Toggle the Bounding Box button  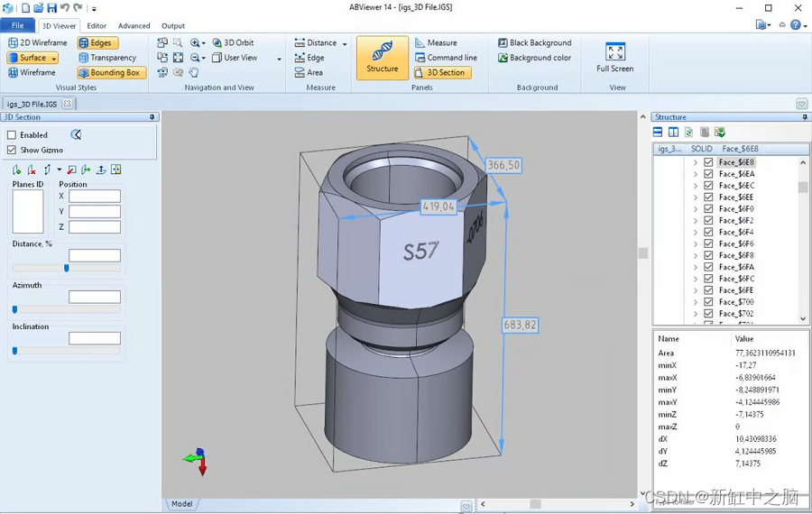point(111,72)
